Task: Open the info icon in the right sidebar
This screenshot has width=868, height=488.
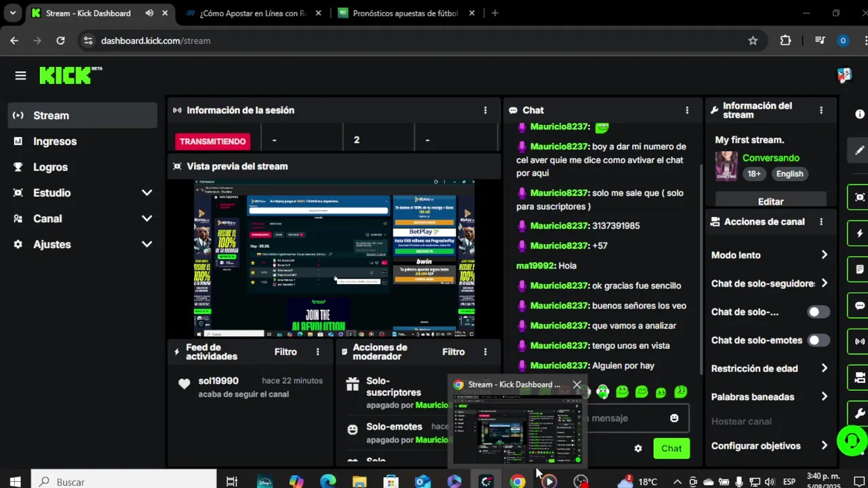Action: [860, 114]
